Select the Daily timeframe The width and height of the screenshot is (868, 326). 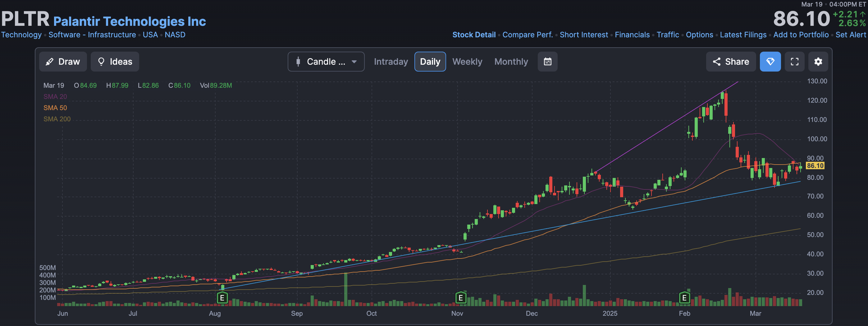430,61
